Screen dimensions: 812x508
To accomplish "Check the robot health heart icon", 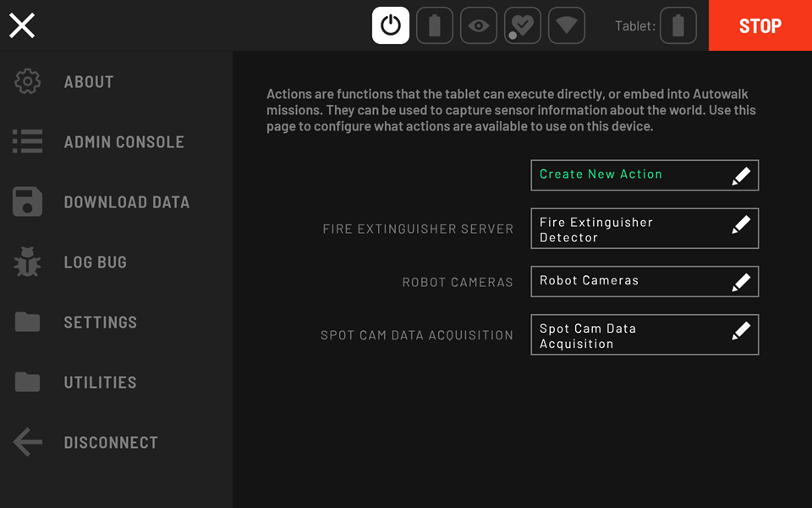I will pyautogui.click(x=523, y=25).
